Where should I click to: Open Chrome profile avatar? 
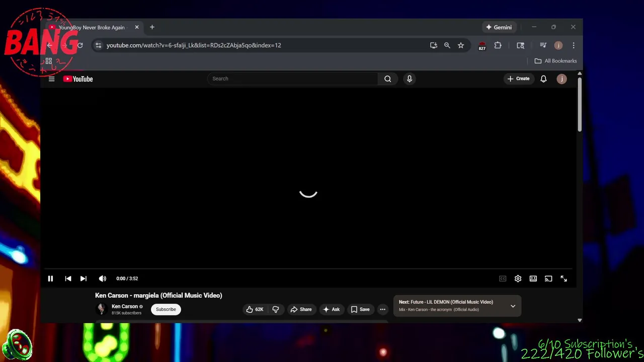click(x=558, y=45)
